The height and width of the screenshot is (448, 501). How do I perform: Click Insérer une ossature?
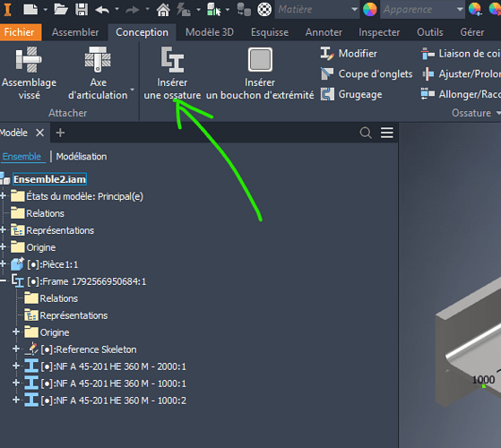(172, 73)
